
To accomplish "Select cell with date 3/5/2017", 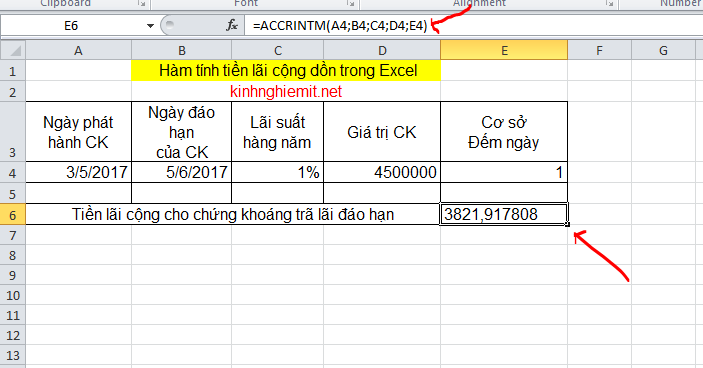I will pos(78,173).
